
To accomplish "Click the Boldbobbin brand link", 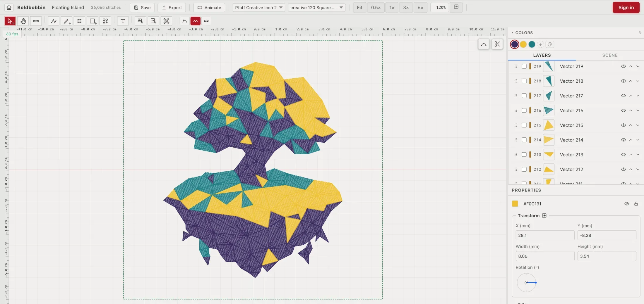I will click(31, 7).
